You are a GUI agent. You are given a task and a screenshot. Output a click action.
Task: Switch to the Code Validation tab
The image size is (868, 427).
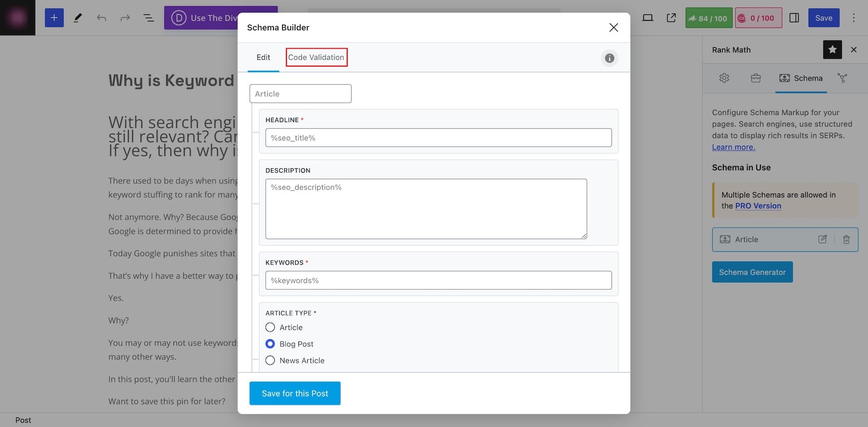coord(316,57)
